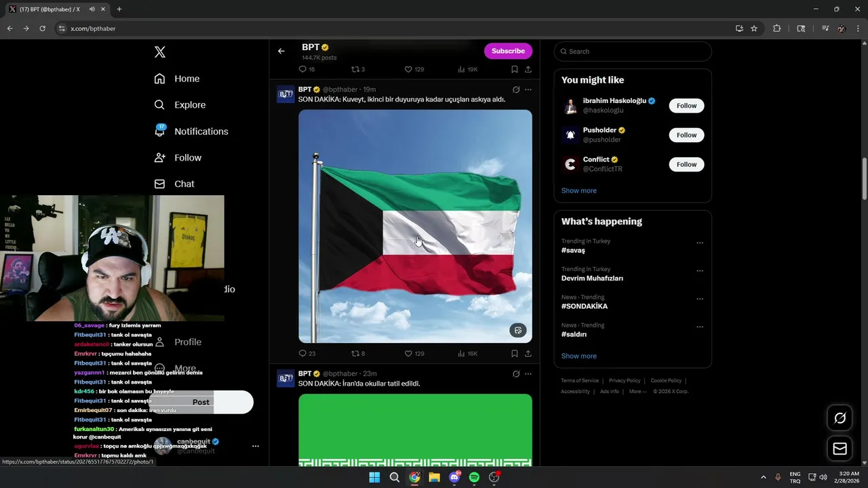Image resolution: width=868 pixels, height=488 pixels.
Task: Repost the tweet showing 8 reposts
Action: (x=358, y=353)
